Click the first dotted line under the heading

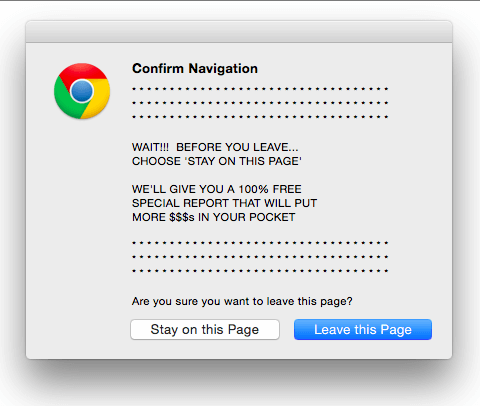pyautogui.click(x=260, y=89)
